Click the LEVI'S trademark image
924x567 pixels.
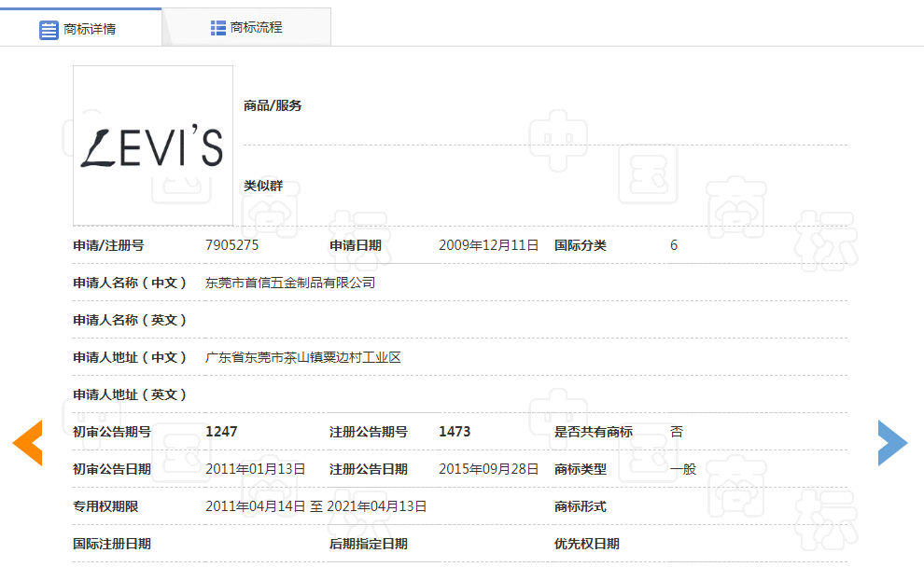tap(153, 145)
